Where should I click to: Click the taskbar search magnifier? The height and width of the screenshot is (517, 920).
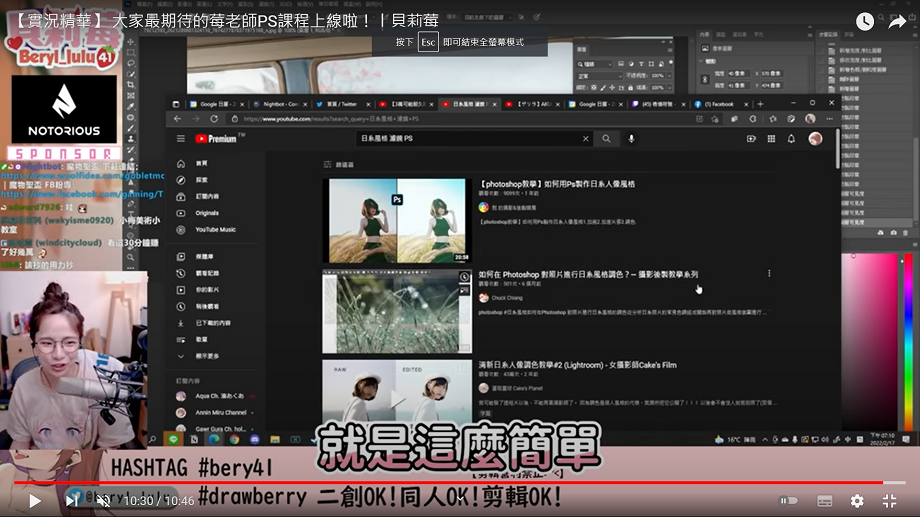tap(153, 439)
